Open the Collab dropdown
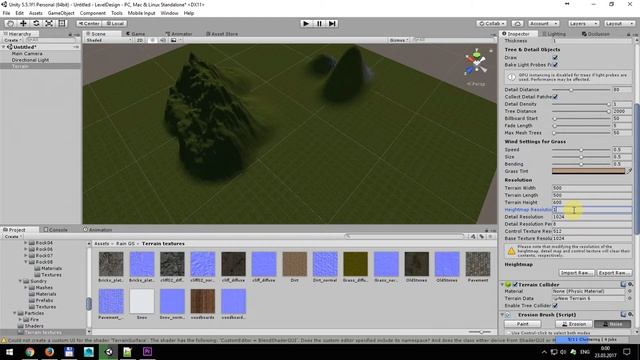The image size is (640, 360). pos(492,23)
